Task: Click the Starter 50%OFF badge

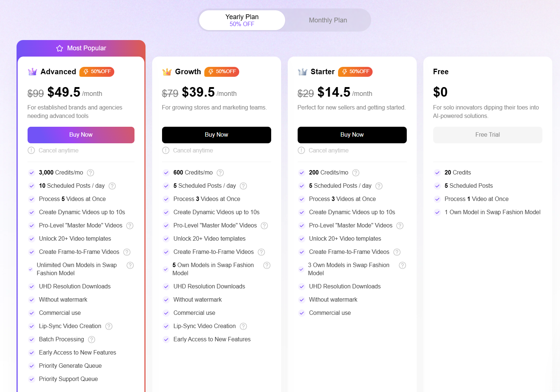Action: [x=355, y=72]
